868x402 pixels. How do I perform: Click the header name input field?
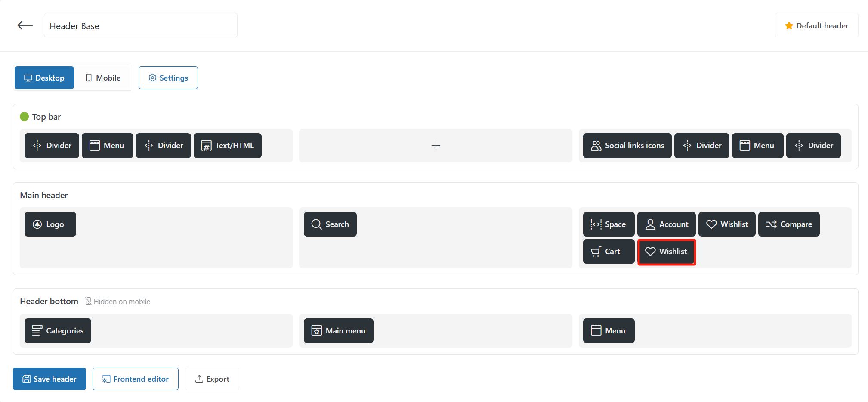[x=141, y=26]
